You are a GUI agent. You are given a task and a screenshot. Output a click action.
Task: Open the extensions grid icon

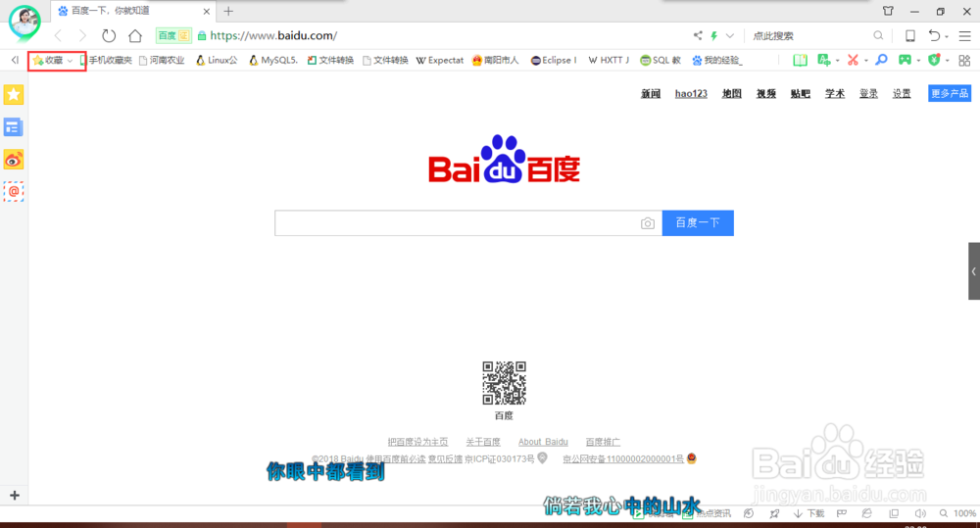964,60
